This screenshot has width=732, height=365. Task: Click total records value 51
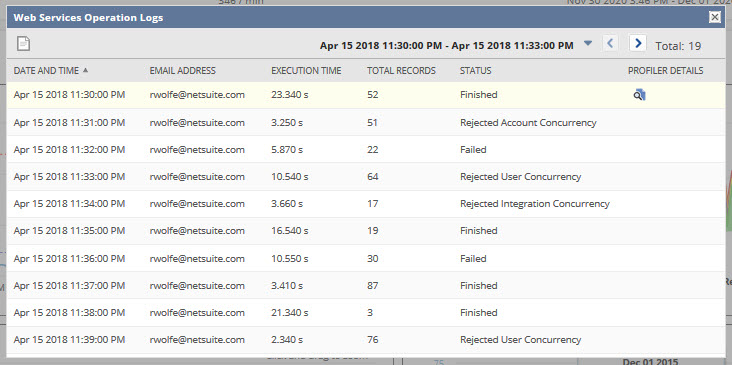pos(373,123)
